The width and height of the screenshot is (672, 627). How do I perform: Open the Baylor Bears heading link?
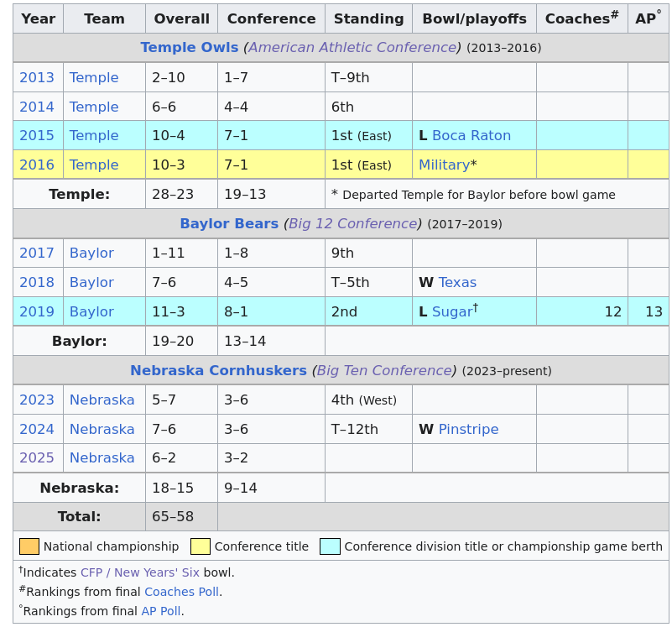228,224
